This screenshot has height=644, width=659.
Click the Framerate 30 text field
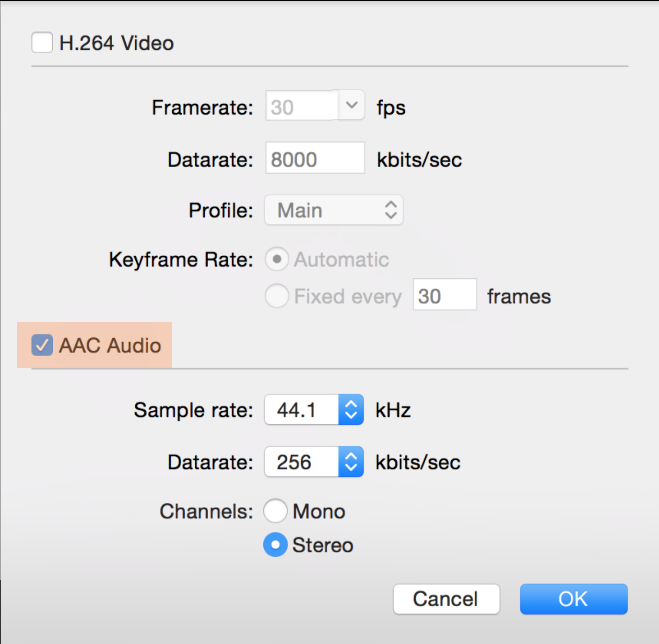click(x=302, y=107)
